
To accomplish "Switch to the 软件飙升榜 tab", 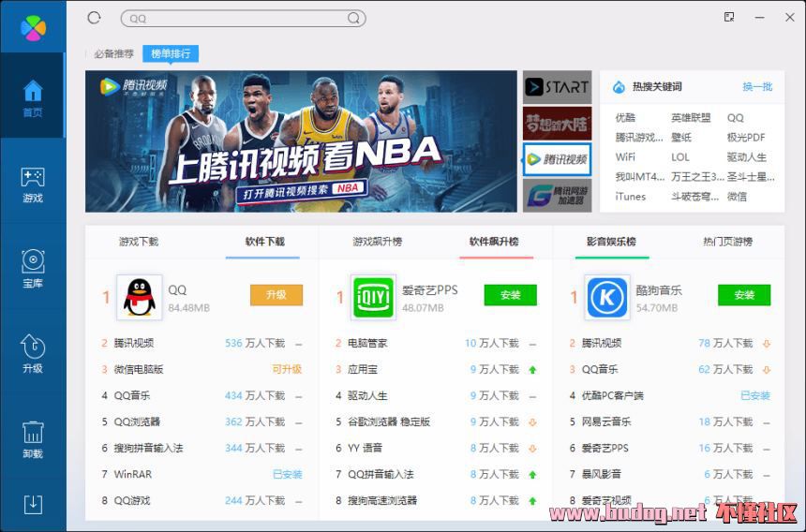I will point(494,242).
